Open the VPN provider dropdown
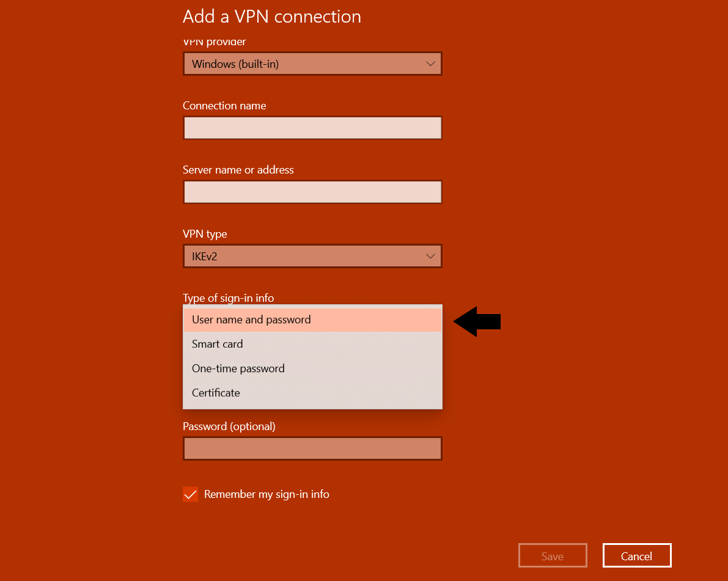 (x=312, y=64)
